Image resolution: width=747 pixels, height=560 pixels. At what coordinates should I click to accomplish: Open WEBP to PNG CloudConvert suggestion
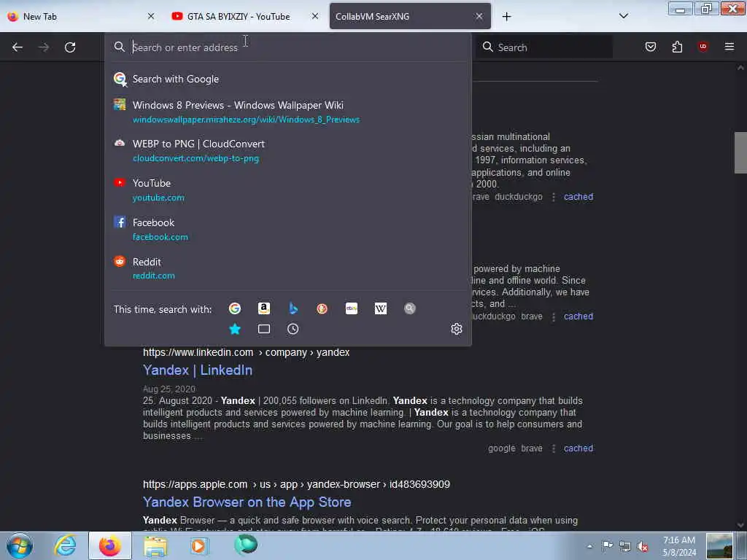[287, 150]
